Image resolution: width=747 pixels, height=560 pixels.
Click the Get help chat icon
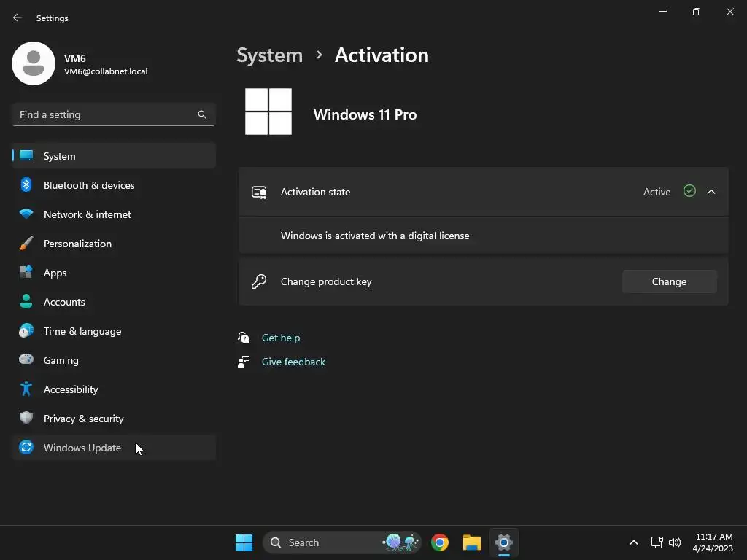click(x=244, y=338)
